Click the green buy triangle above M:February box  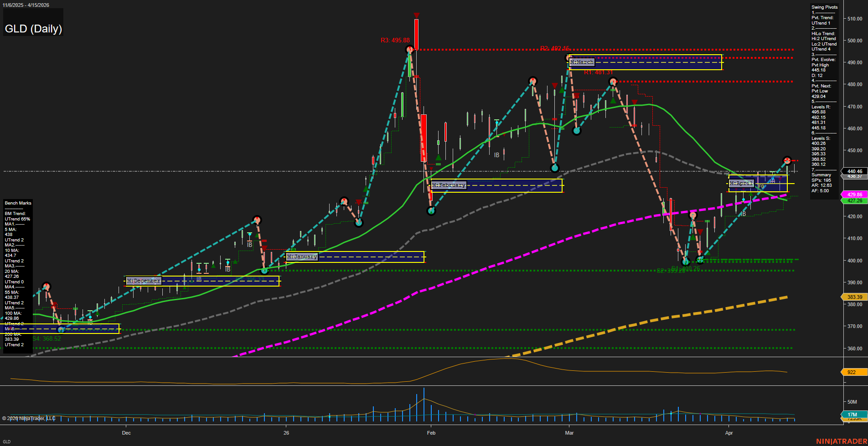pos(439,158)
